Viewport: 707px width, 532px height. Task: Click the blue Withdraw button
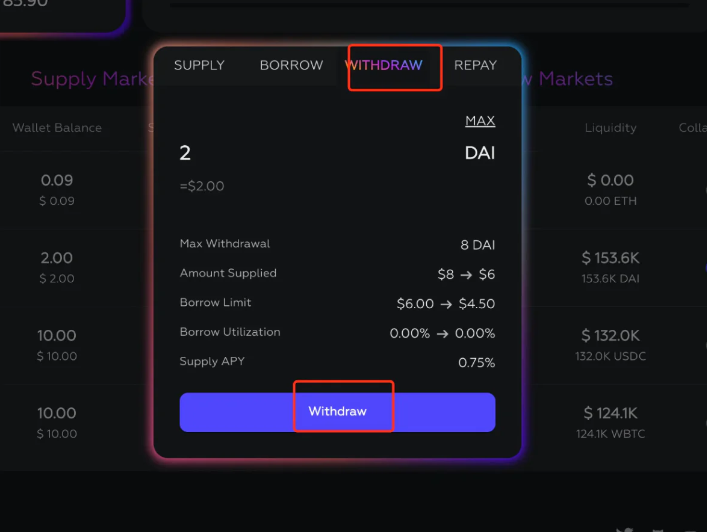[x=337, y=412]
